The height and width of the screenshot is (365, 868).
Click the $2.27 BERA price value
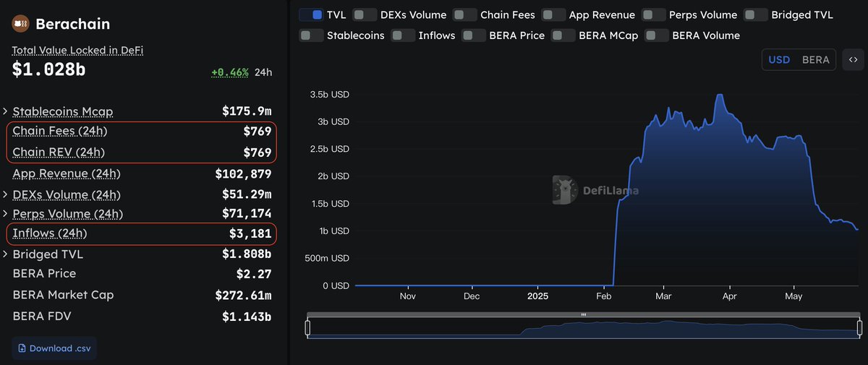[254, 273]
